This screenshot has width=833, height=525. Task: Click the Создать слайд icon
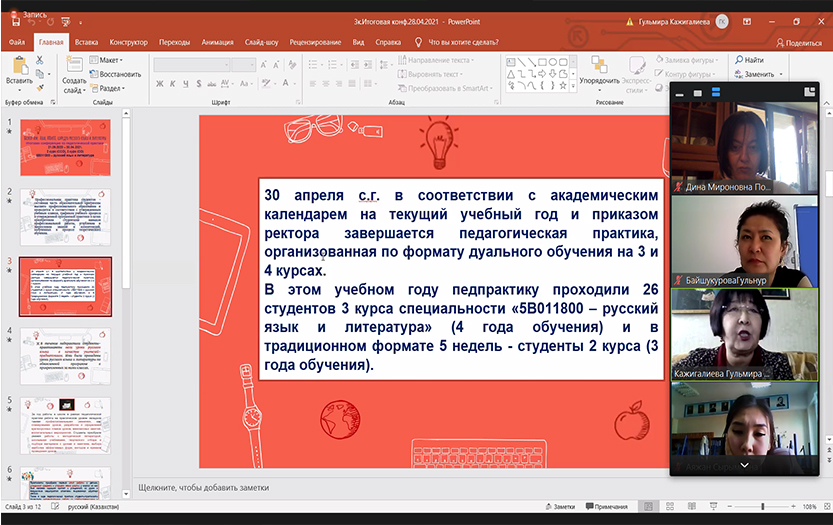coord(74,63)
